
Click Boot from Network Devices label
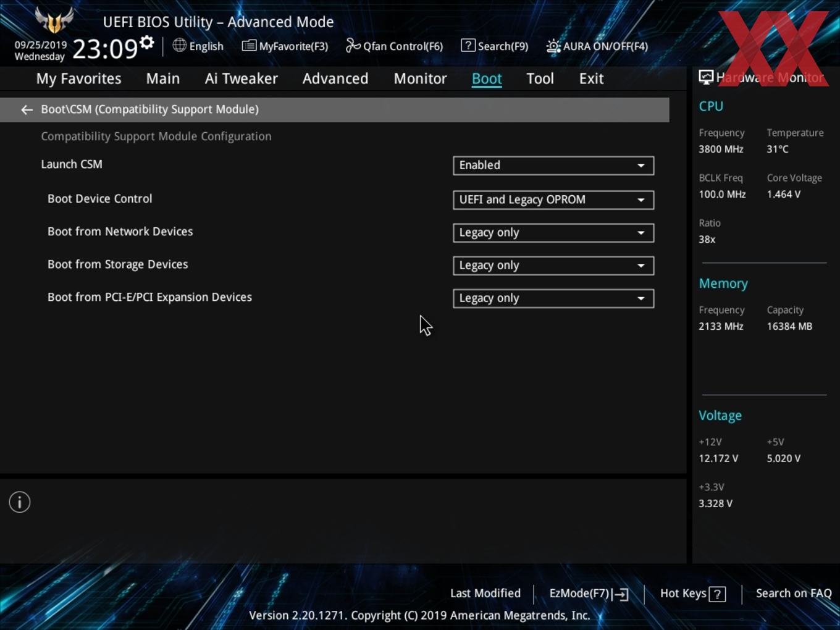tap(120, 232)
